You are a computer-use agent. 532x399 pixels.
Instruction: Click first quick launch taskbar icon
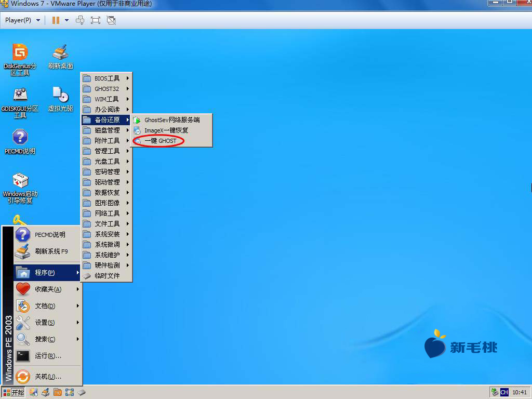click(x=34, y=393)
